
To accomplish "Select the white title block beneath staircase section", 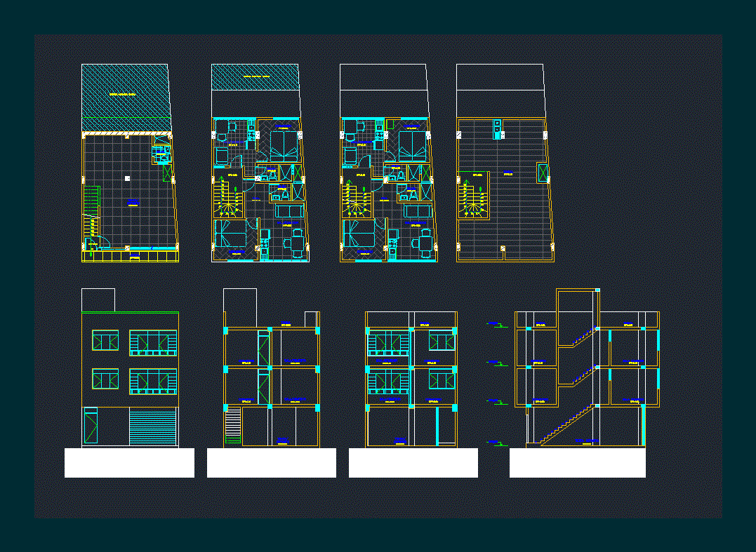I will tap(578, 463).
